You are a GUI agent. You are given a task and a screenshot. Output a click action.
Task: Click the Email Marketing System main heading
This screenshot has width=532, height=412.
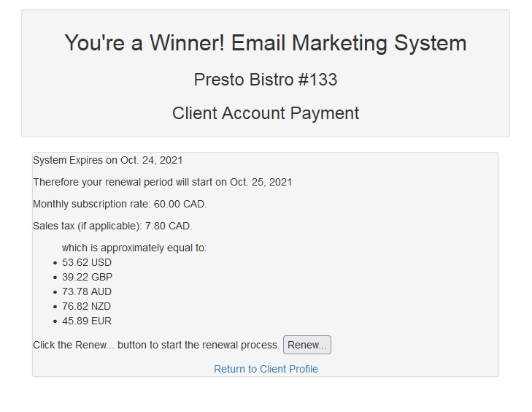point(266,43)
